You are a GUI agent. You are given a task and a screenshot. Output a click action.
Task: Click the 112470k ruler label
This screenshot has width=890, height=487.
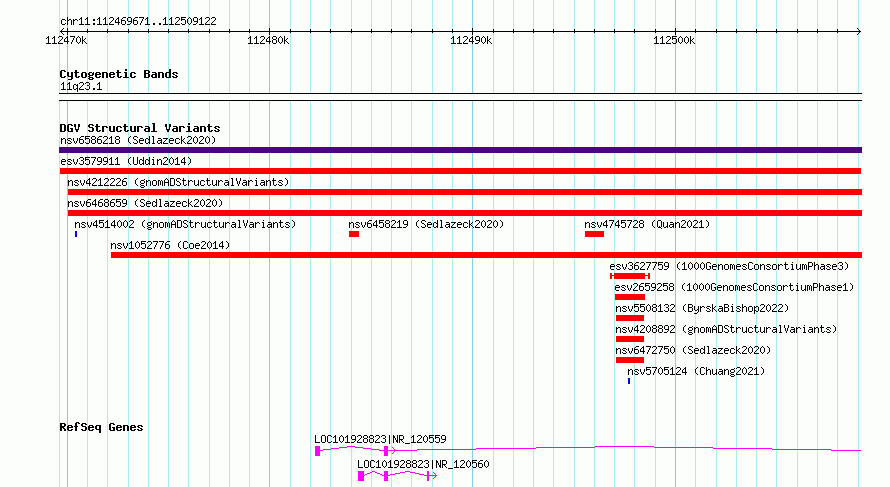point(66,40)
